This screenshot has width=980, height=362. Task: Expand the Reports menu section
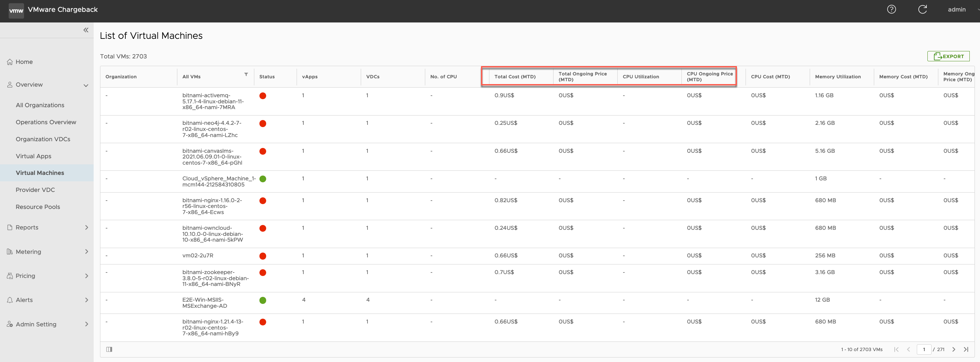pos(86,227)
